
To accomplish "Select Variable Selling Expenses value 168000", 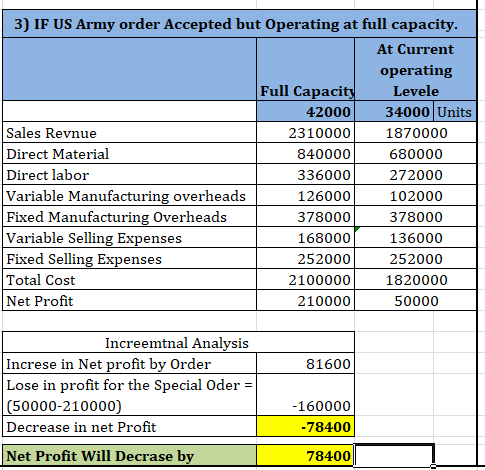I will click(305, 237).
